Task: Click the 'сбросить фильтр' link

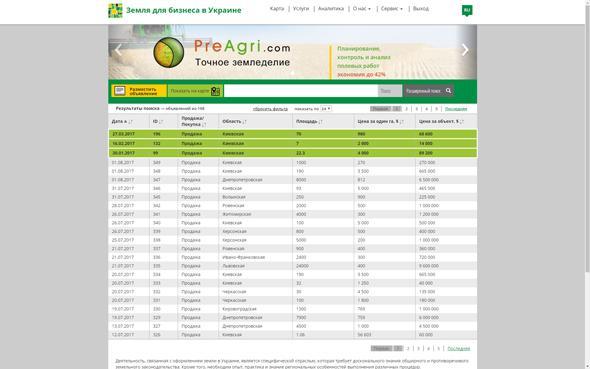Action: [270, 109]
